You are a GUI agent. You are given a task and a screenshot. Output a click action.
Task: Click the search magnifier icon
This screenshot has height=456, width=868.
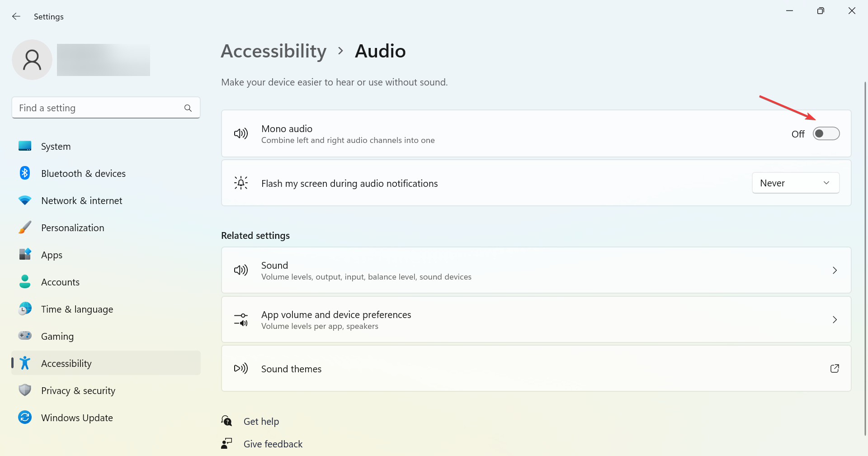[188, 108]
